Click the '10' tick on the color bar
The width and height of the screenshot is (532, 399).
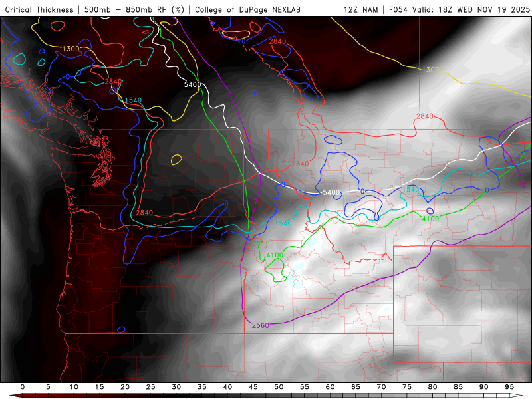74,387
